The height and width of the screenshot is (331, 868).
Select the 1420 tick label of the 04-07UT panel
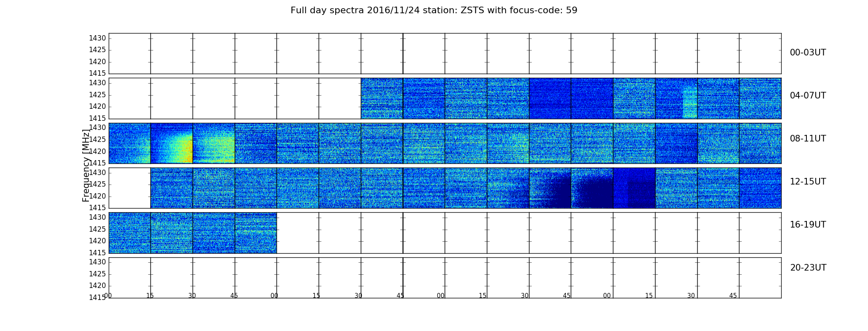point(98,107)
